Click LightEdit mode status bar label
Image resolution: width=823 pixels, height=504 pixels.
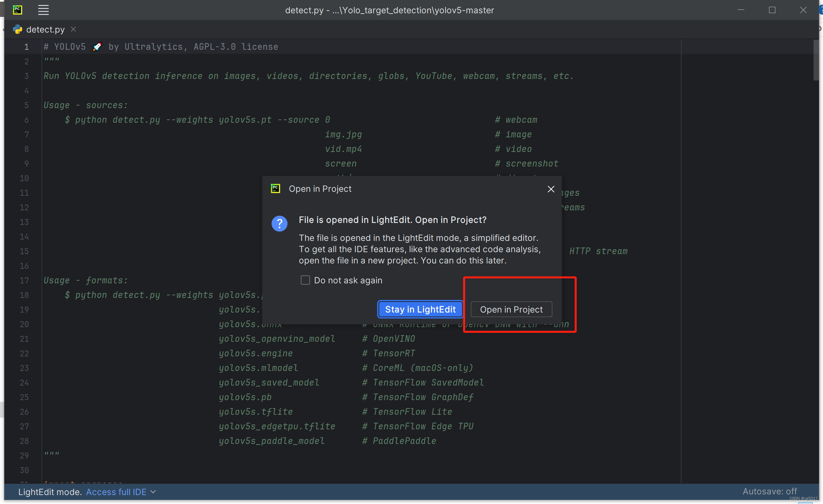coord(50,492)
